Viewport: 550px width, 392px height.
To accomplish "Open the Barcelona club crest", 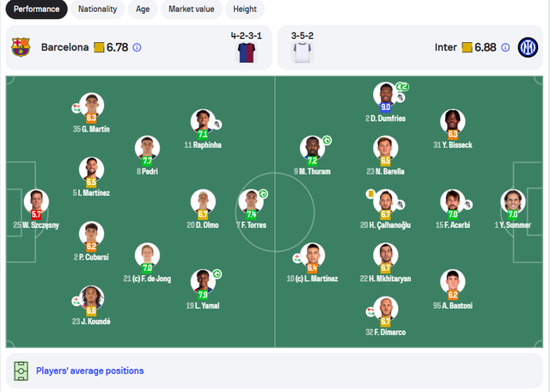I will (x=21, y=47).
